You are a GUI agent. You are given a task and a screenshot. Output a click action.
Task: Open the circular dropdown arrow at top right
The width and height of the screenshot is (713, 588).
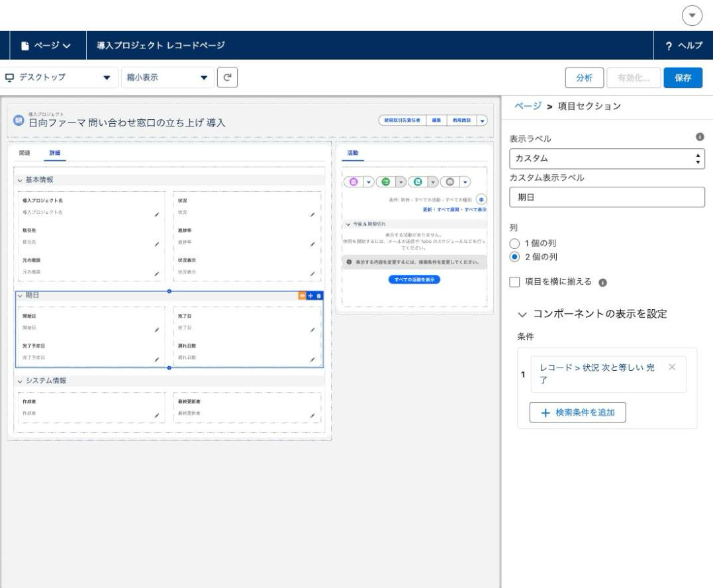(692, 15)
